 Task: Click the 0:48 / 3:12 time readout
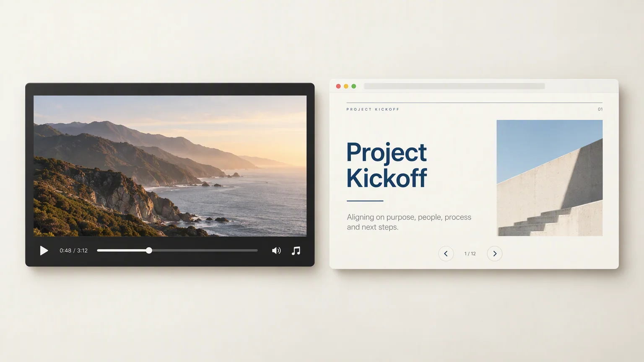click(73, 251)
